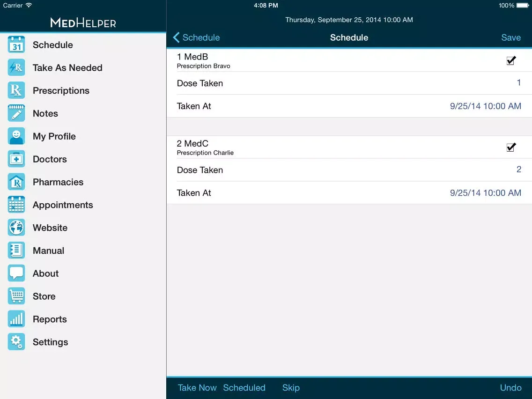
Task: Tap the 1 MedB Prescription Bravo row
Action: pyautogui.click(x=349, y=60)
